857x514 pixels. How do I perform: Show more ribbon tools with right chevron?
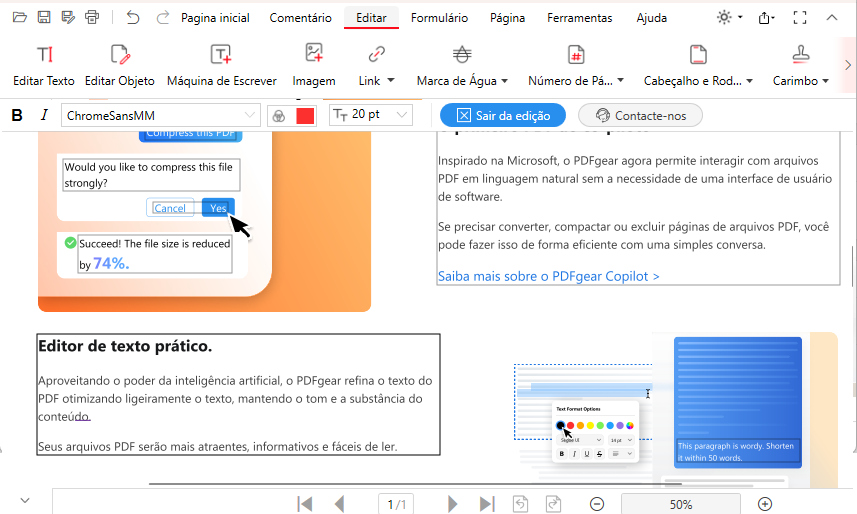848,65
